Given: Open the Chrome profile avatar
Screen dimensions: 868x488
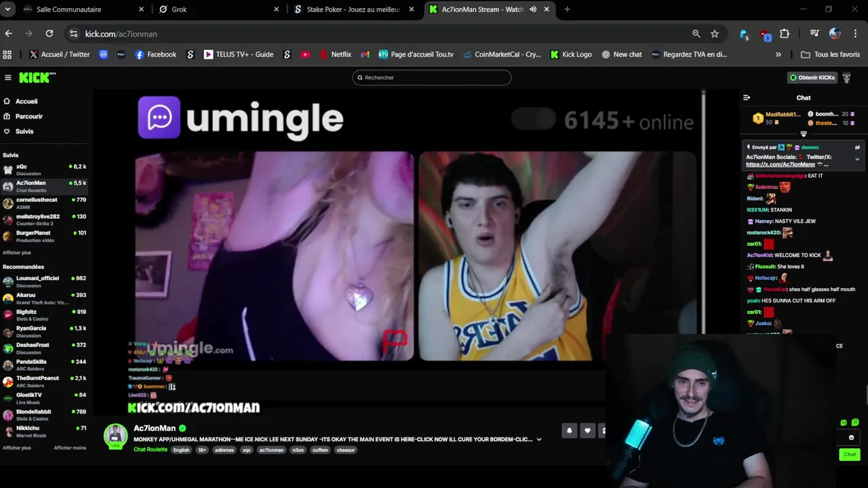Looking at the screenshot, I should click(835, 33).
